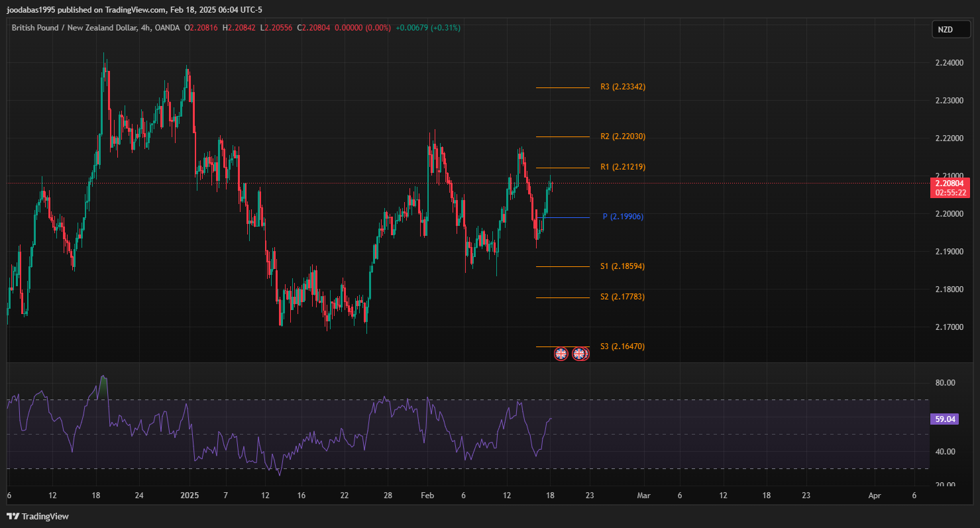Open the second UK flag event marker
The image size is (980, 528).
pyautogui.click(x=579, y=354)
